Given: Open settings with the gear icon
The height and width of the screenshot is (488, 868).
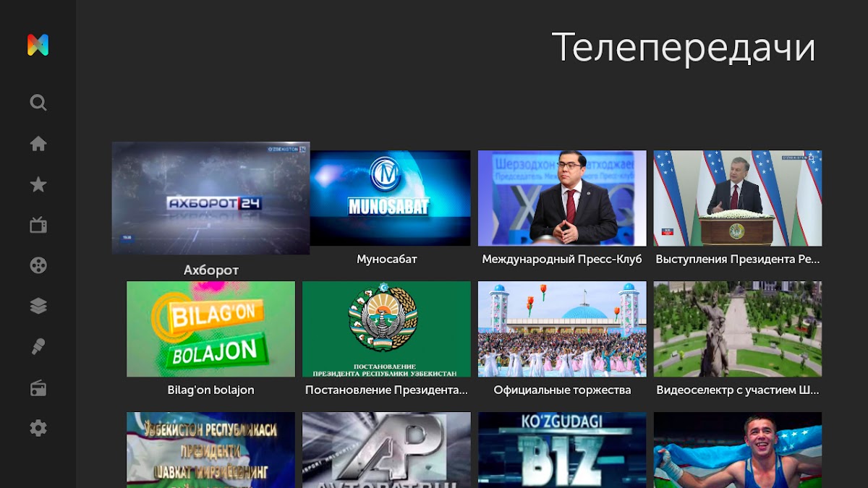Looking at the screenshot, I should (x=38, y=428).
